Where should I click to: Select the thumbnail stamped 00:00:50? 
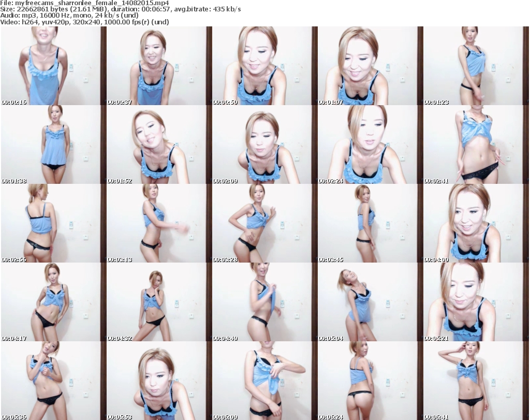(264, 66)
